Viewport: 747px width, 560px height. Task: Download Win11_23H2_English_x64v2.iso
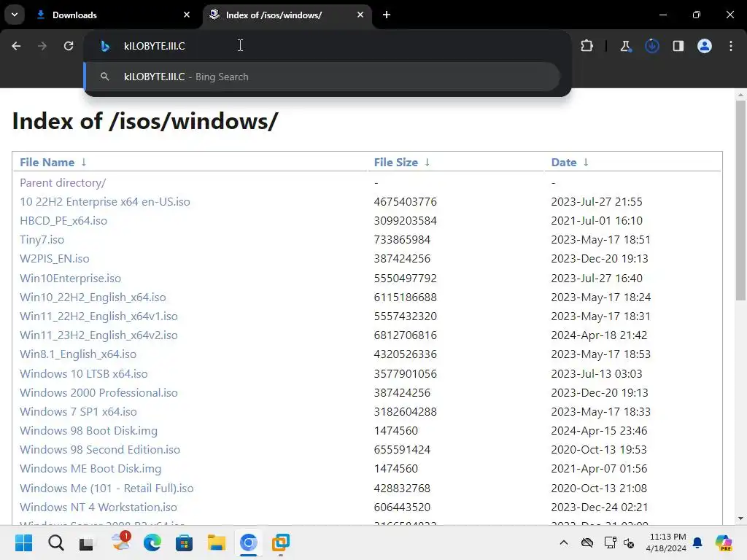point(98,335)
